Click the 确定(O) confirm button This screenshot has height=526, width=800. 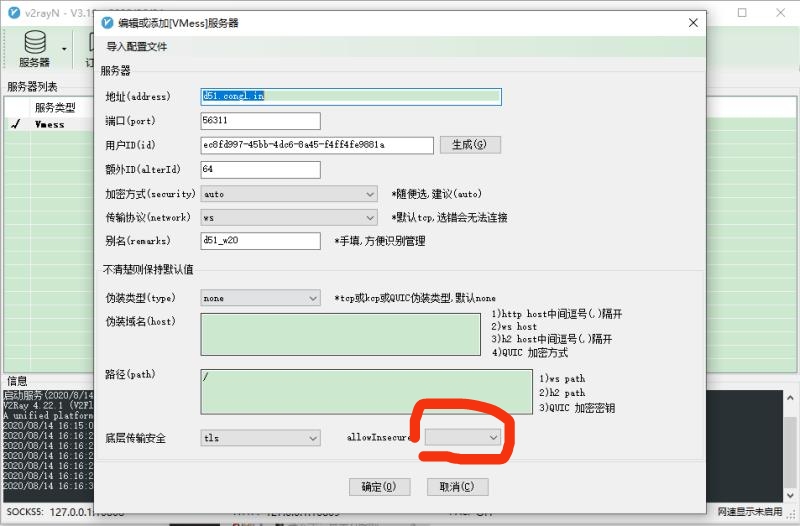coord(379,487)
